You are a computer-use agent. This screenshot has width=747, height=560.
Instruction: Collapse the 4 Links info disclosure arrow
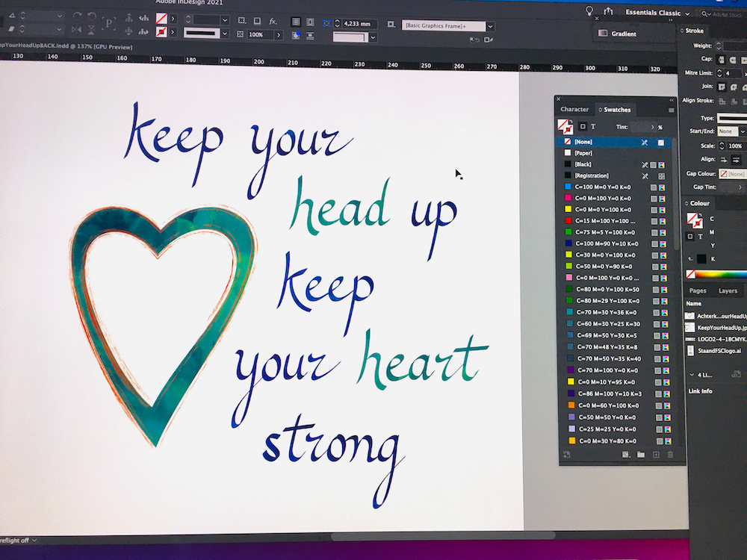pyautogui.click(x=692, y=375)
